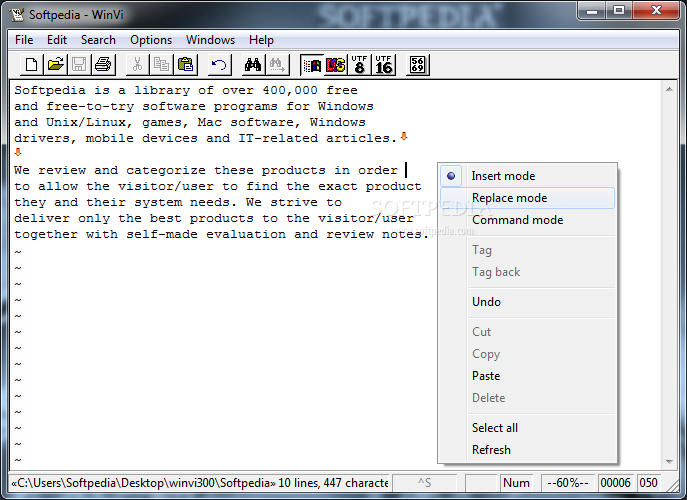Toggle the hex mode 56 69 icon
Viewport: 687px width, 500px height.
coord(418,65)
